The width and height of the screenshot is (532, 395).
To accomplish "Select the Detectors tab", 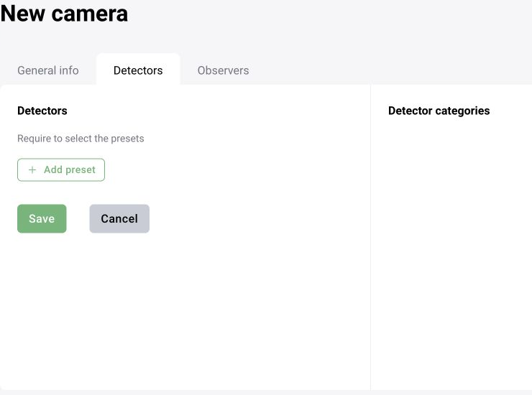I will coord(138,70).
